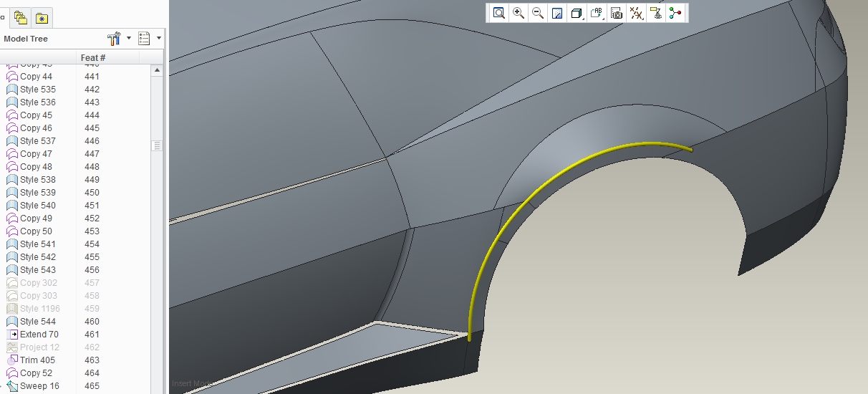Activate the Zoom In tool
Image resolution: width=868 pixels, height=394 pixels.
click(x=519, y=13)
